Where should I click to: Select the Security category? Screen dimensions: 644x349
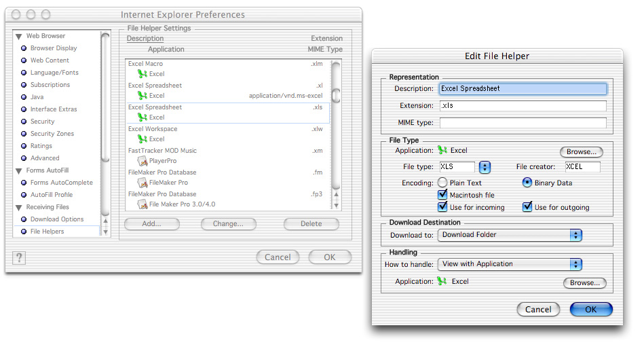click(42, 122)
